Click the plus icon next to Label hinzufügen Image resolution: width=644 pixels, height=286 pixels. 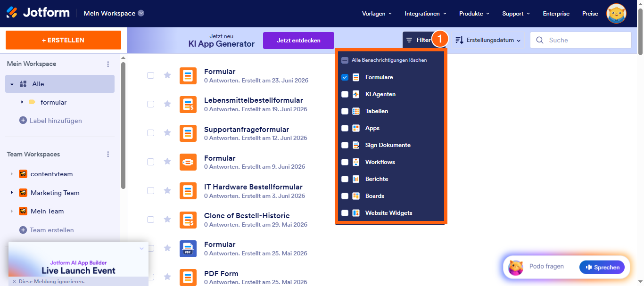pyautogui.click(x=23, y=121)
